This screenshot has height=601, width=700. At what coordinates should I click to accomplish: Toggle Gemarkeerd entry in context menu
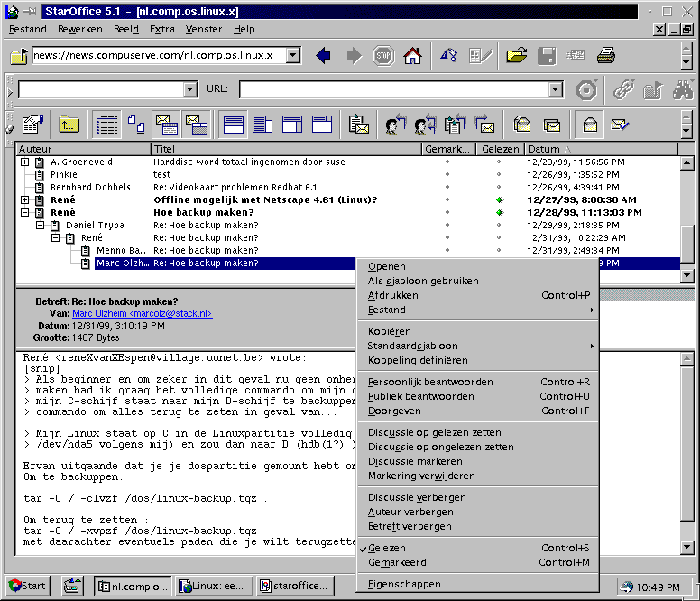point(478,562)
